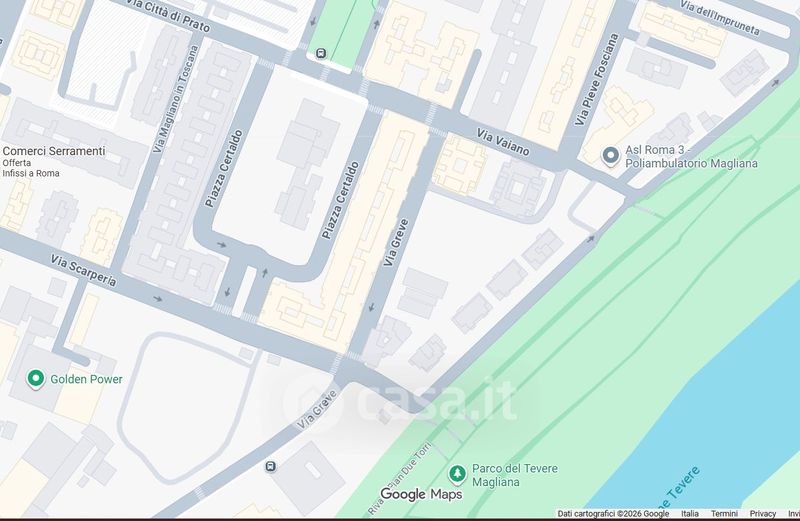The height and width of the screenshot is (521, 800).
Task: Click the Italia link in the footer
Action: (690, 513)
